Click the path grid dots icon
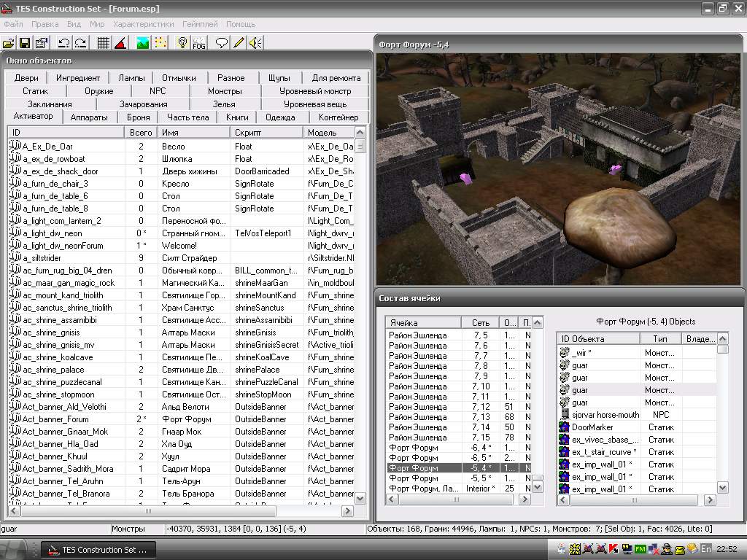The image size is (747, 560). coord(160,43)
